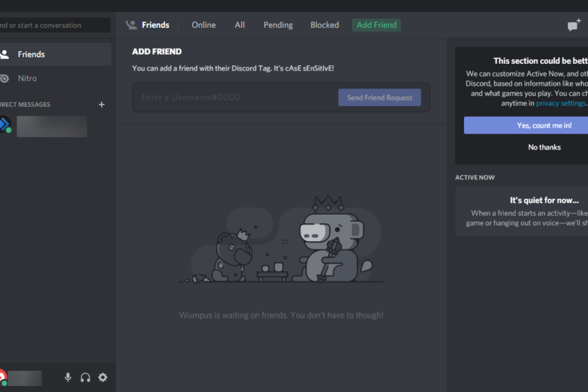Click the Friends title in the top bar
Image resolution: width=588 pixels, height=392 pixels.
(x=155, y=25)
